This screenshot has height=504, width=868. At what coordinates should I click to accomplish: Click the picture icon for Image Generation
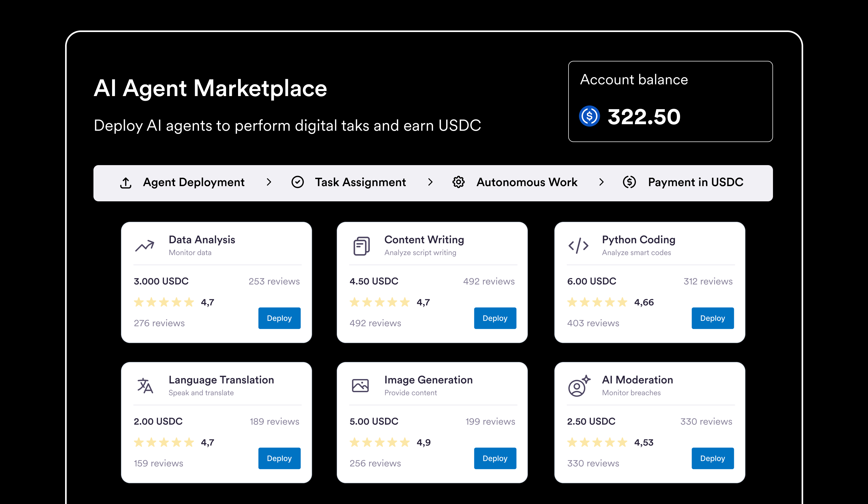click(360, 386)
